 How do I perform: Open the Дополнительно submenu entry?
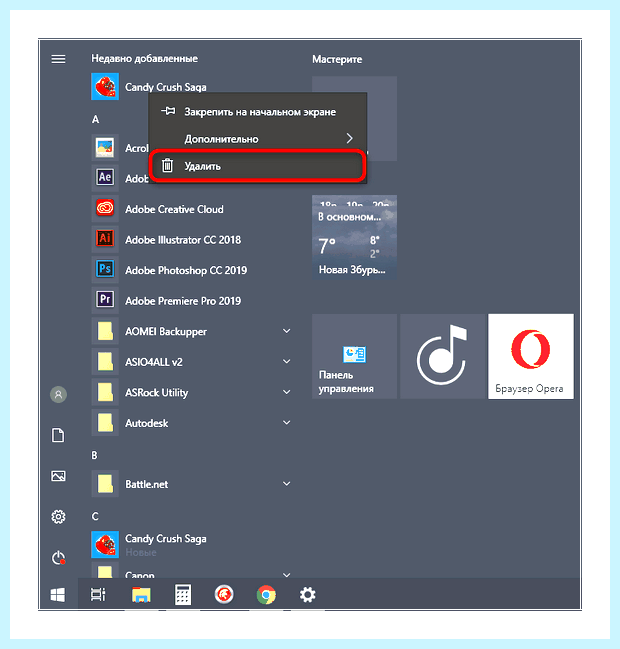click(258, 139)
